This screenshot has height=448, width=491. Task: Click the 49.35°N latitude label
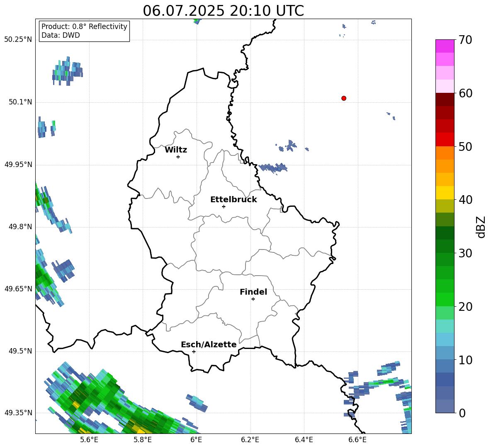pyautogui.click(x=18, y=413)
